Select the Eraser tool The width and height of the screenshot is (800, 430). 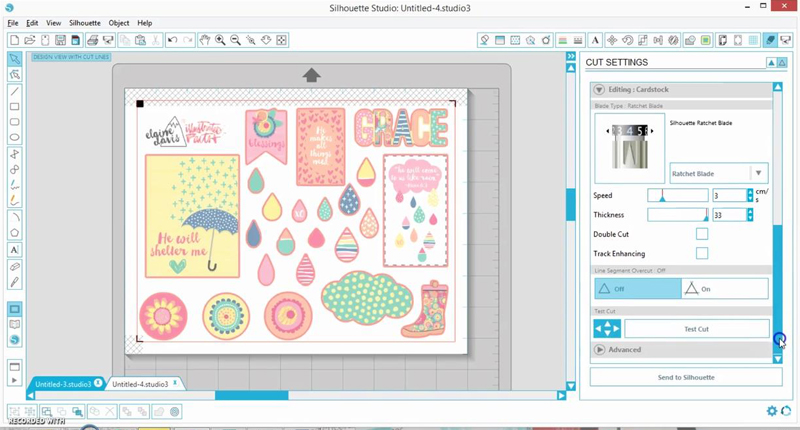(x=14, y=267)
